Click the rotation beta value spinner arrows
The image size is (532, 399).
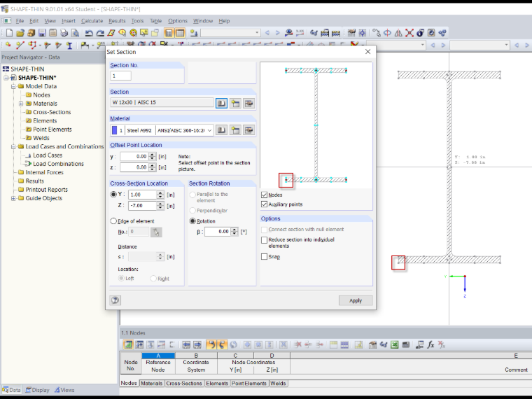click(234, 232)
